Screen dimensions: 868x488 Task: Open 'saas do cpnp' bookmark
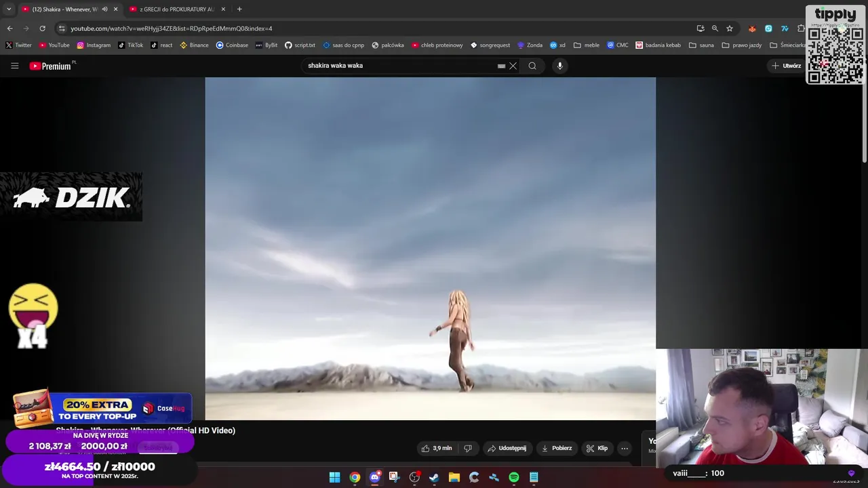343,45
